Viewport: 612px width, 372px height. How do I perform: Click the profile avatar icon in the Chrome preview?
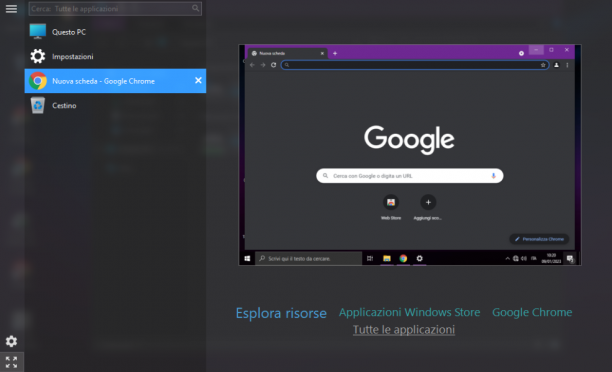[556, 65]
